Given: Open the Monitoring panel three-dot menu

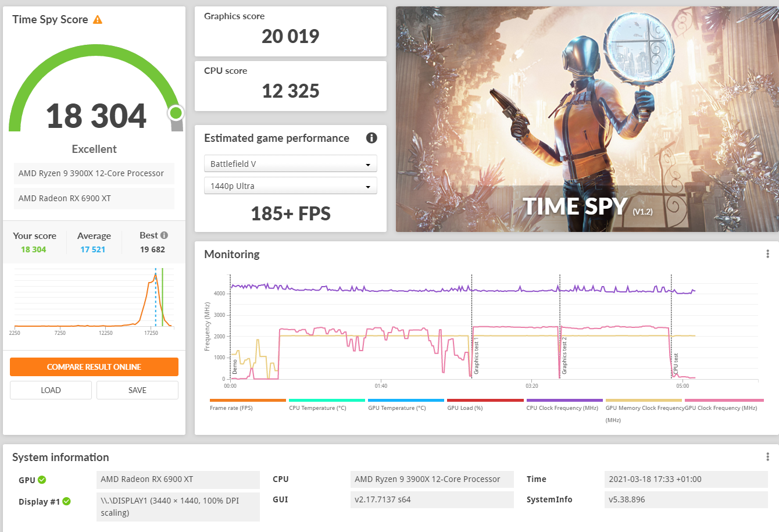Looking at the screenshot, I should tap(767, 254).
